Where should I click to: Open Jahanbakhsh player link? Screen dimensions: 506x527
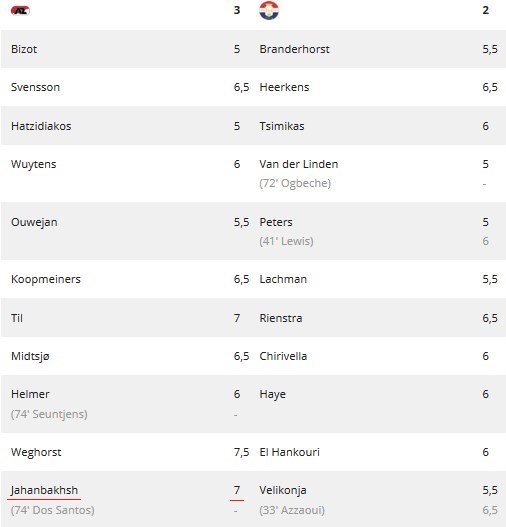click(x=44, y=490)
